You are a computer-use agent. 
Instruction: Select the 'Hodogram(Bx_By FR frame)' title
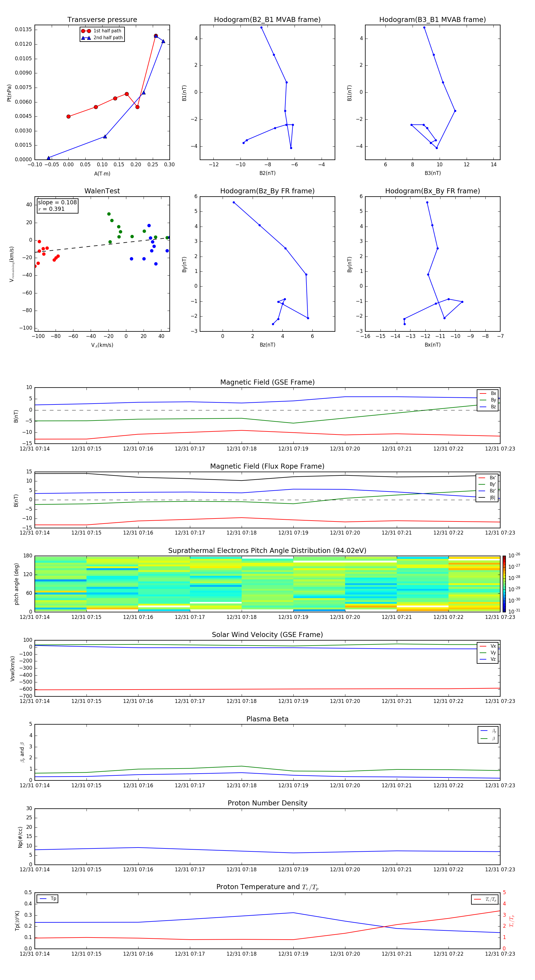432,191
